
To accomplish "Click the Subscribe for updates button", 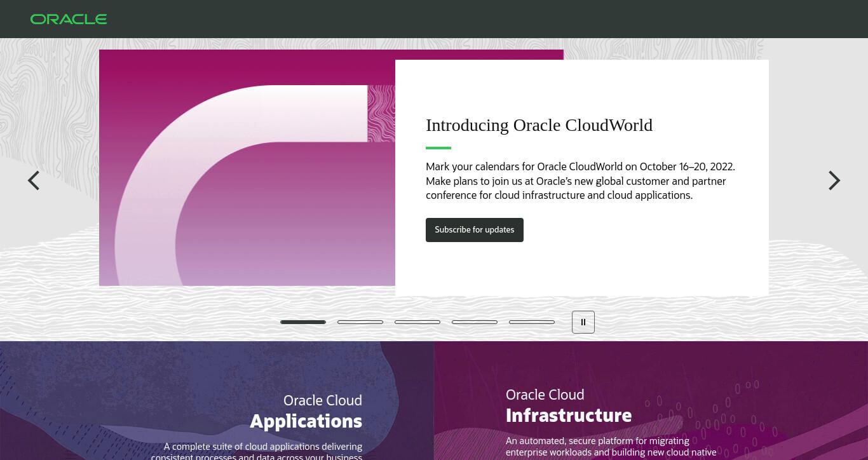I will click(475, 230).
